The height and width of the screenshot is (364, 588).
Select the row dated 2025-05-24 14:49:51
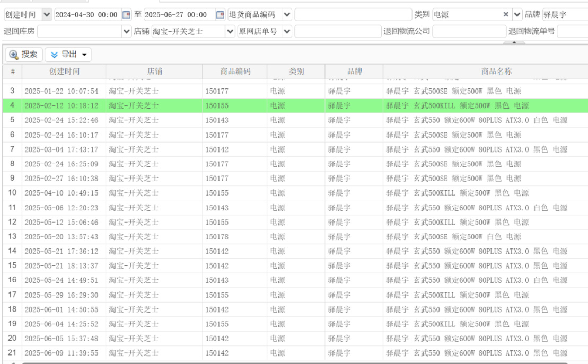tap(295, 280)
